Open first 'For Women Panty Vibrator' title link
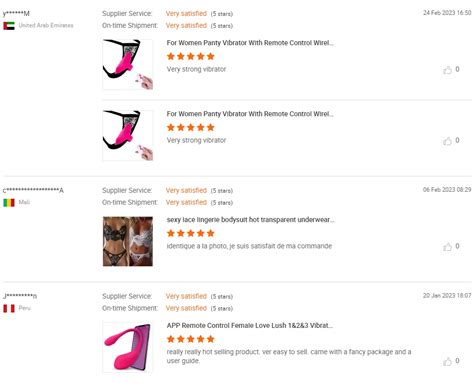 tap(250, 43)
